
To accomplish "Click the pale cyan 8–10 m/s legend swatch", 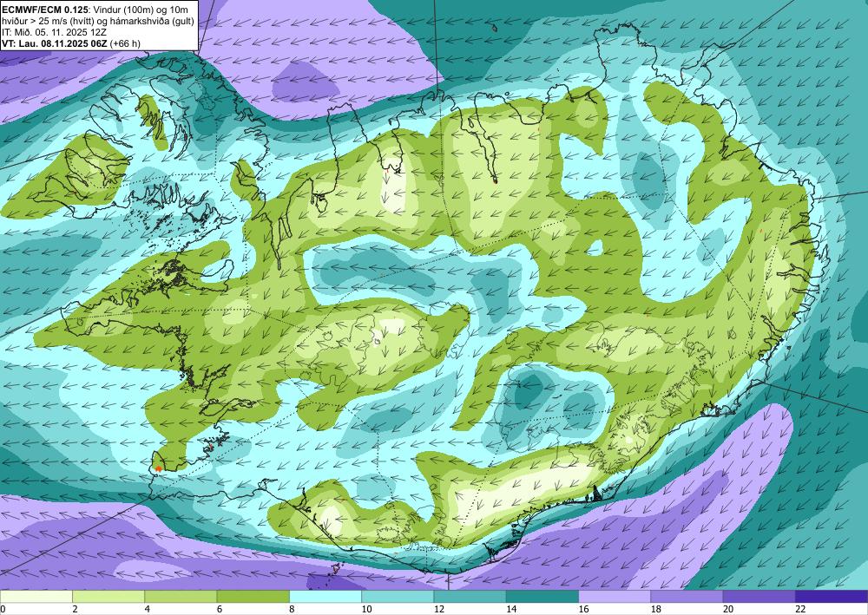I will click(325, 597).
